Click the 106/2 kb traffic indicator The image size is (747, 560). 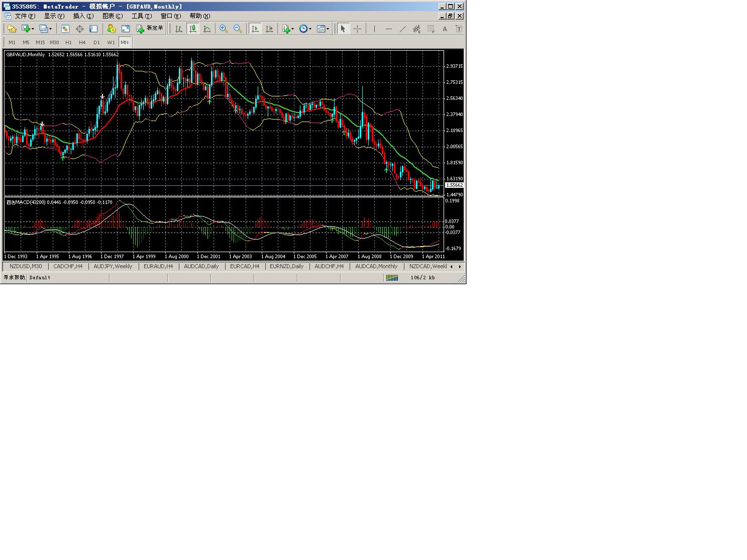click(422, 278)
